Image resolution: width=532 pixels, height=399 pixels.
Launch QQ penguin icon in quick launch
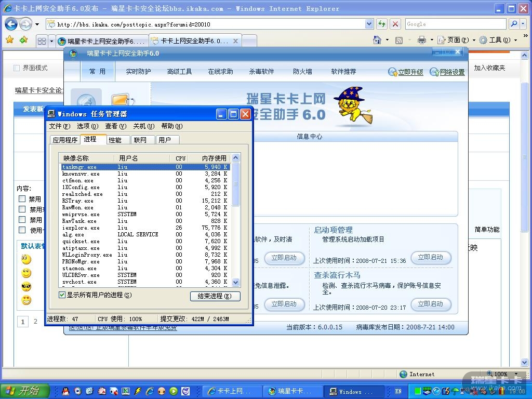pyautogui.click(x=66, y=391)
